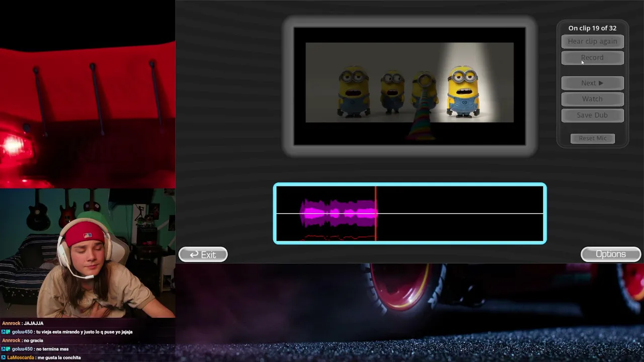Click the Watch button
This screenshot has width=644, height=362.
tap(592, 99)
